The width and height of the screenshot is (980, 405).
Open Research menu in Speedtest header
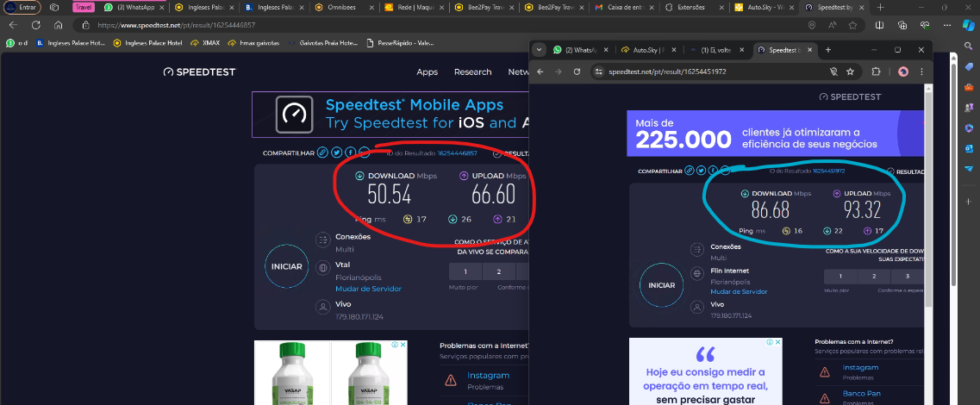[472, 72]
